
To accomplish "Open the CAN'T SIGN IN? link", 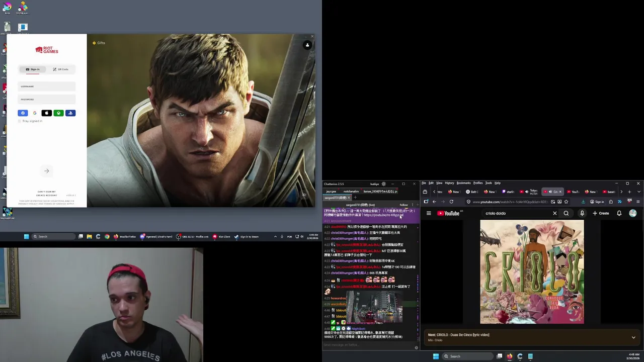I will tap(46, 192).
